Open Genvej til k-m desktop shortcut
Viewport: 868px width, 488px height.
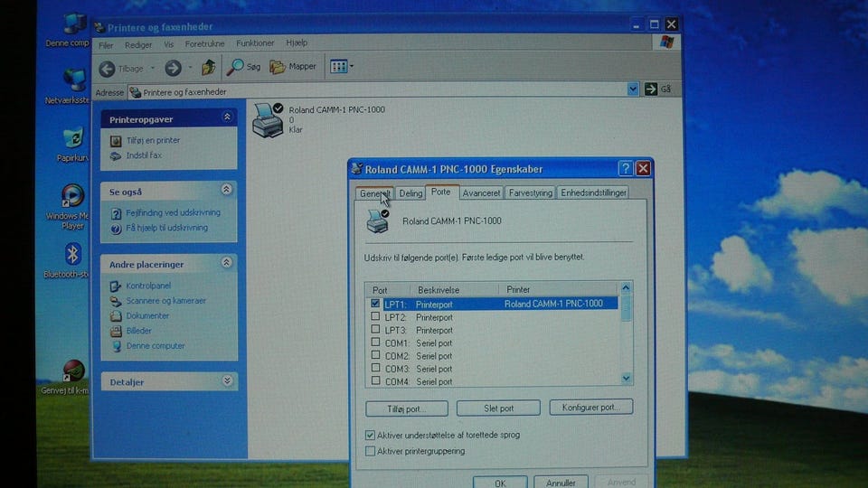coord(72,371)
